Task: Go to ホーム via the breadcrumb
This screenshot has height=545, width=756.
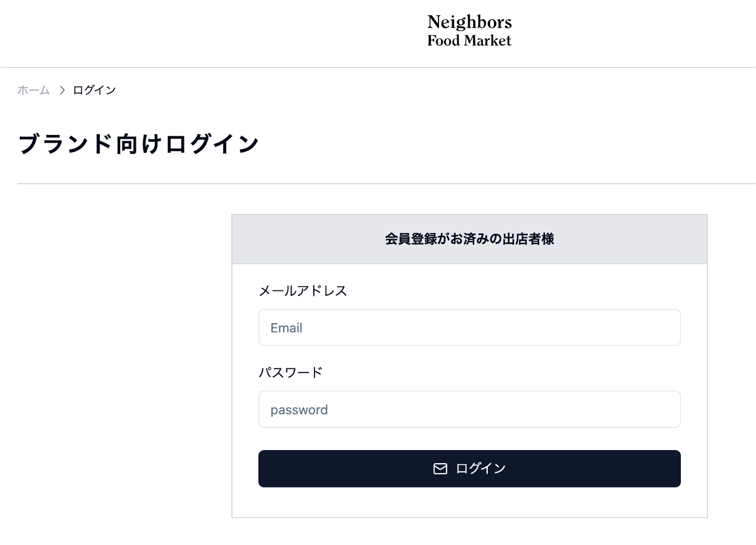Action: [33, 90]
